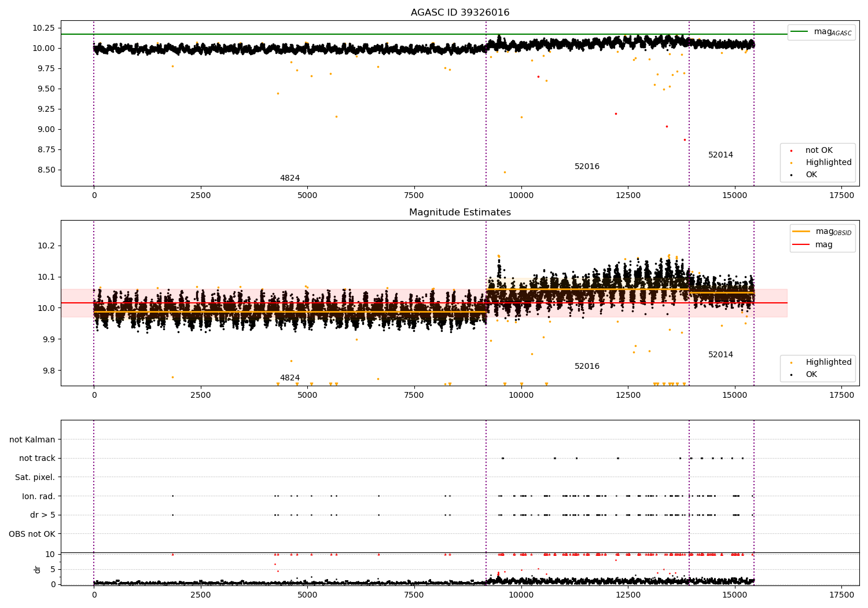Viewport: 868px width, 608px height.
Task: Click the rotated 'dr' axis label
Action: pyautogui.click(x=38, y=569)
